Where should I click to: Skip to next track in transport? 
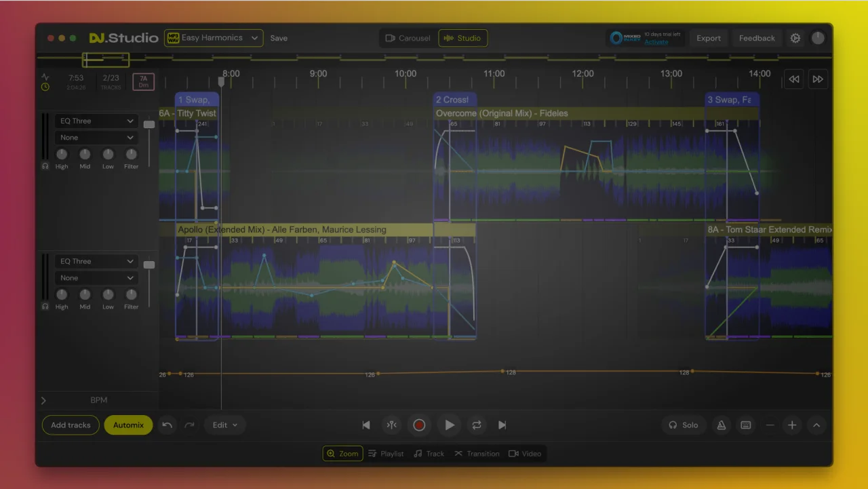tap(502, 425)
